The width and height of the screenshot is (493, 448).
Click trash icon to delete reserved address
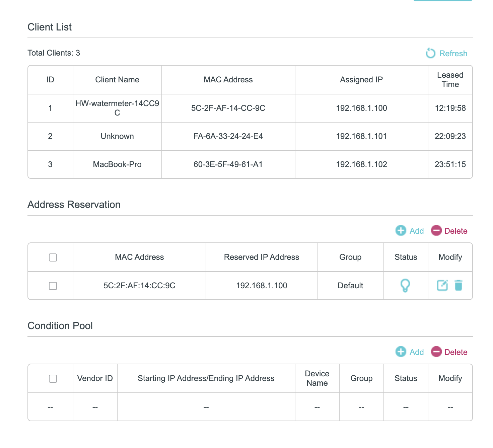[x=458, y=285]
